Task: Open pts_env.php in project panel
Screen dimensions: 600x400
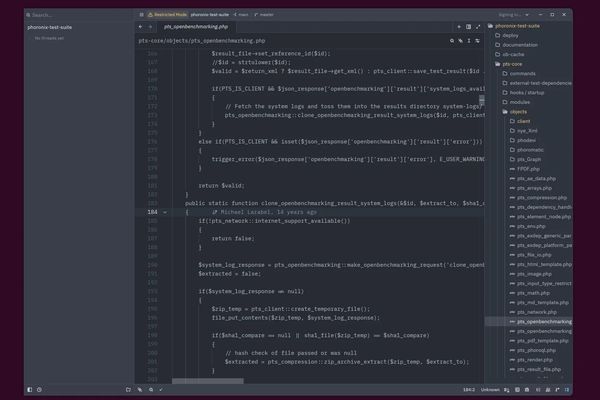Action: pyautogui.click(x=528, y=226)
